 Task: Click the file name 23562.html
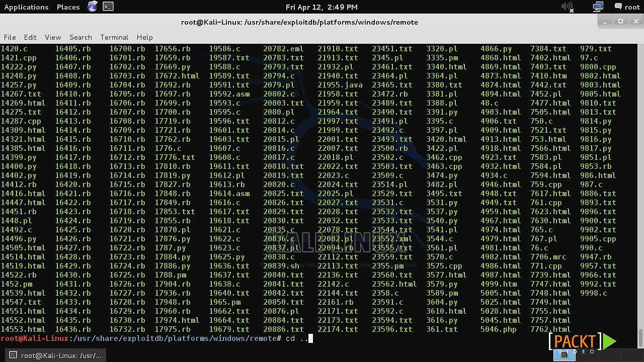[394, 284]
